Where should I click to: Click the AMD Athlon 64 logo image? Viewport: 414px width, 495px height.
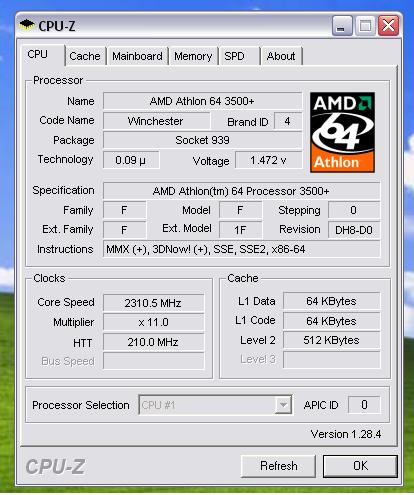coord(342,132)
